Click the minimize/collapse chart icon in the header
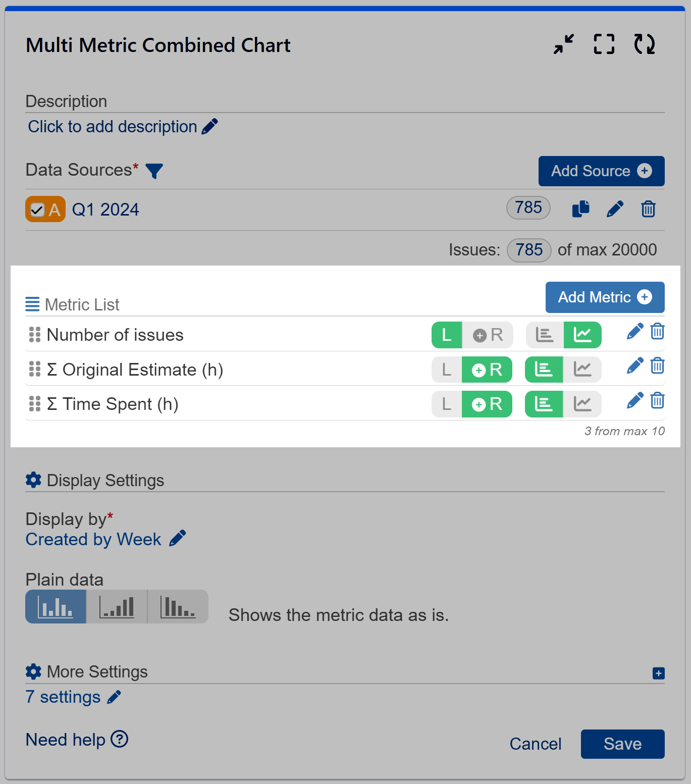Screen dimensions: 691x784 (x=562, y=44)
